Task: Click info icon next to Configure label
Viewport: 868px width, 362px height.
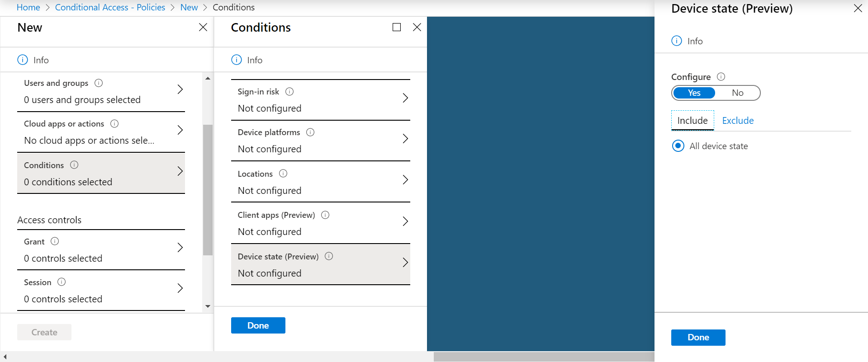Action: click(721, 77)
